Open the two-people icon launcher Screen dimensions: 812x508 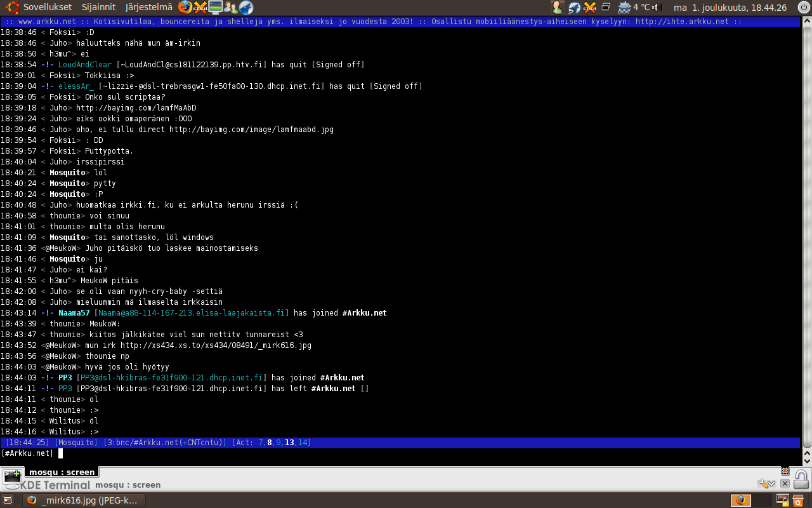pos(231,8)
